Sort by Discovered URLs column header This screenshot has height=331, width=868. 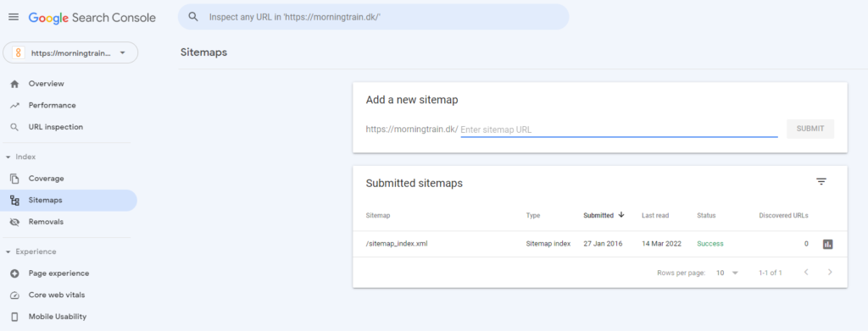tap(783, 216)
